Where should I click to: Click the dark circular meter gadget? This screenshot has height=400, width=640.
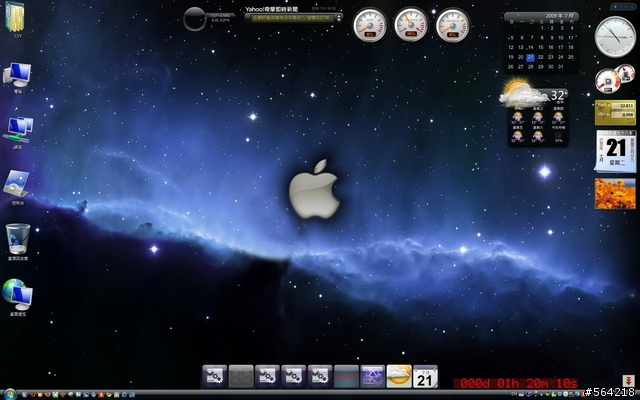[195, 19]
